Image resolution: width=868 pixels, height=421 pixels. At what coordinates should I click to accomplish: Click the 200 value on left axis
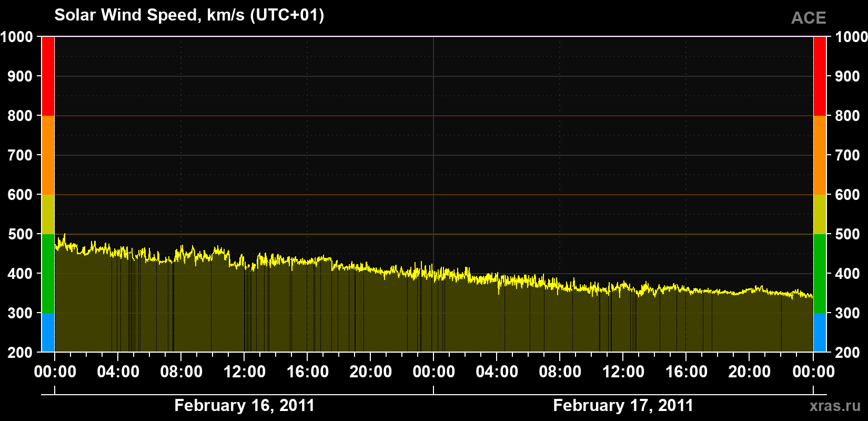[21, 353]
